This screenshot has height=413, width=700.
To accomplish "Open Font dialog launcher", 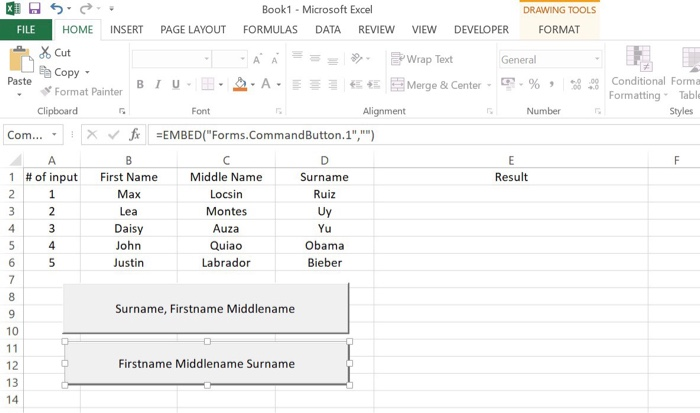I will click(279, 111).
